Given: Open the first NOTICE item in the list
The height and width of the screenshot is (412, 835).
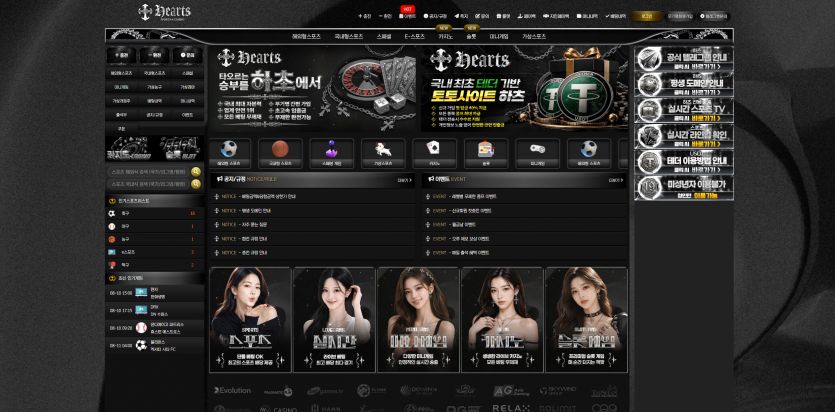Looking at the screenshot, I should click(312, 196).
